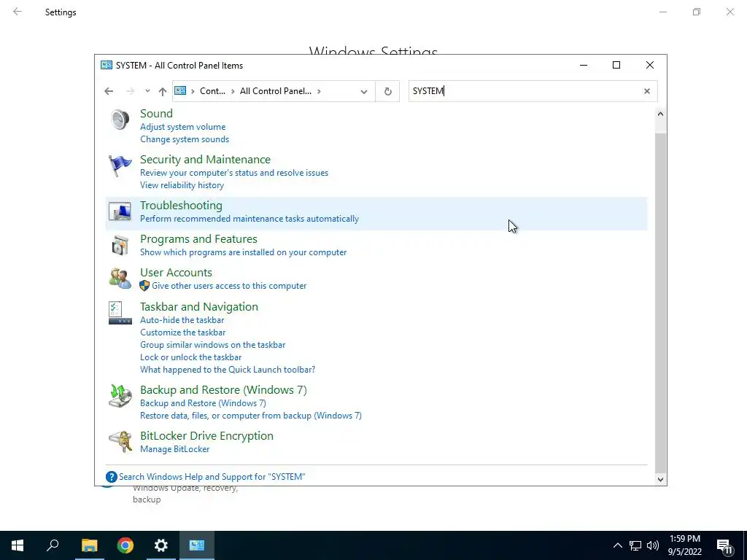Screen dimensions: 747x560
Task: Open Backup and Restore (Windows 7) heading
Action: point(223,390)
